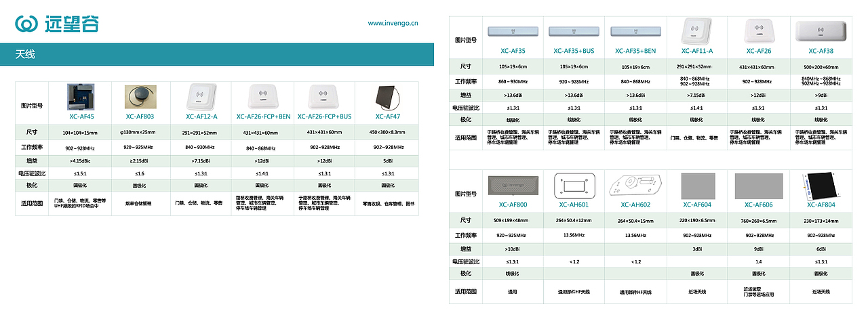
Task: Select model name XC-AF47
Action: (387, 116)
